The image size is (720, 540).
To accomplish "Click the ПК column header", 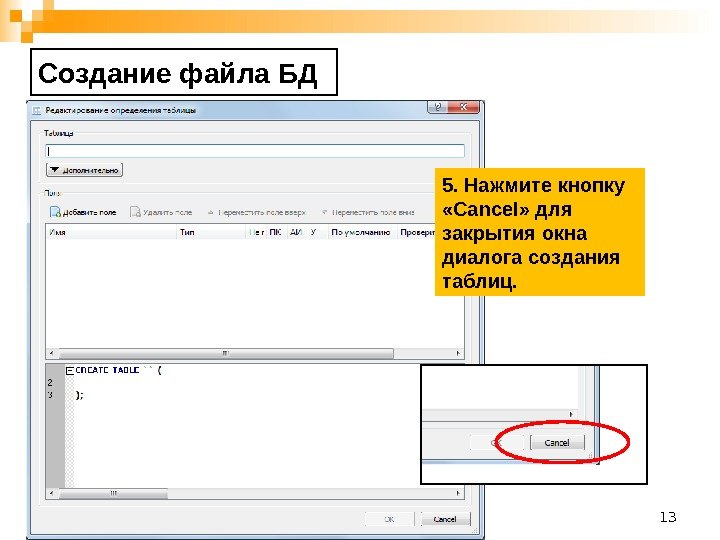I will pyautogui.click(x=276, y=232).
